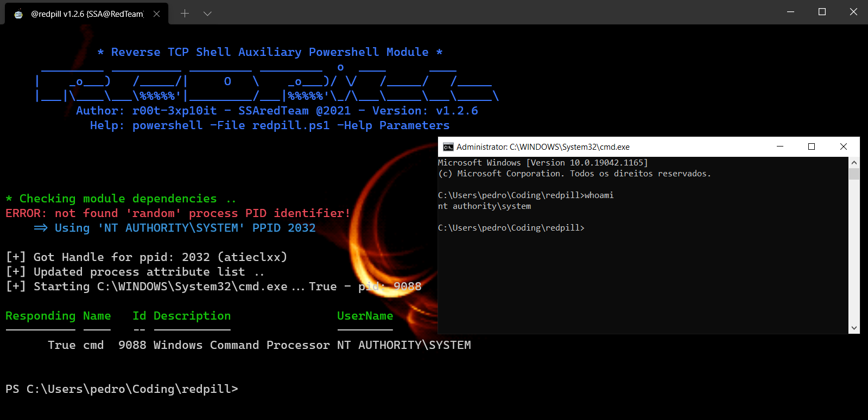The height and width of the screenshot is (420, 868).
Task: Click 'Reverse TCP Shell Auxiliary' title text
Action: (270, 52)
